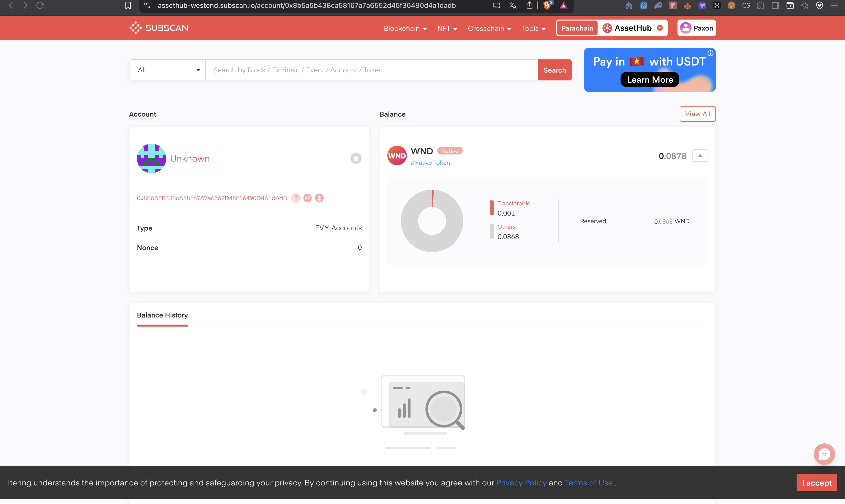Open the Privacy Policy link
Viewport: 845px width, 504px height.
(521, 482)
